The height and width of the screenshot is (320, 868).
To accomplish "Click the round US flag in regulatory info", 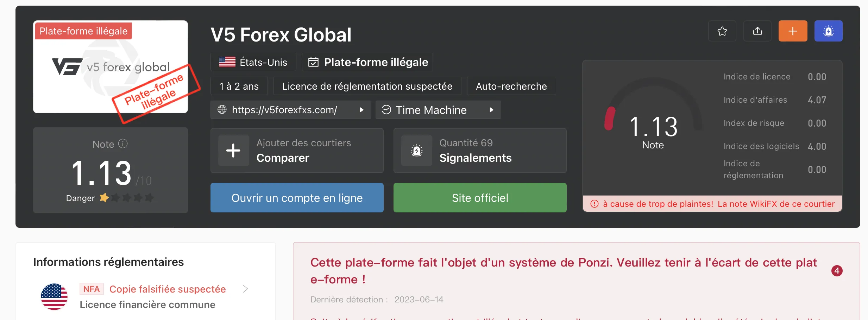I will click(54, 296).
